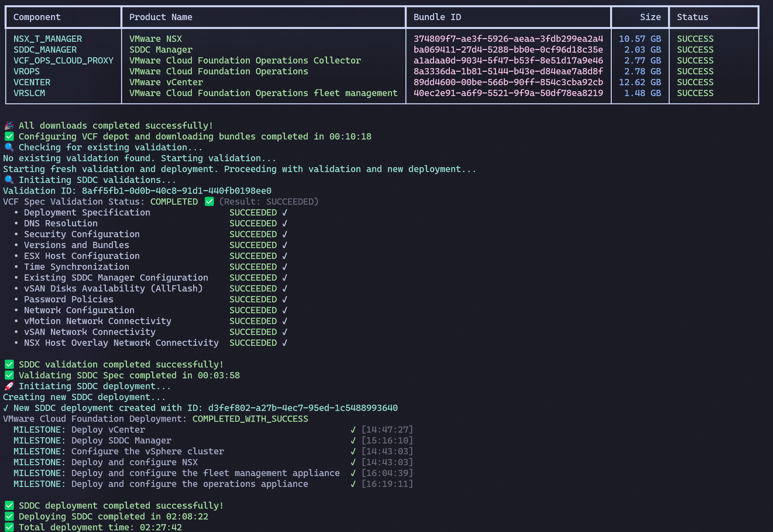
Task: Click 'Configure the vSphere cluster' milestone
Action: click(148, 451)
